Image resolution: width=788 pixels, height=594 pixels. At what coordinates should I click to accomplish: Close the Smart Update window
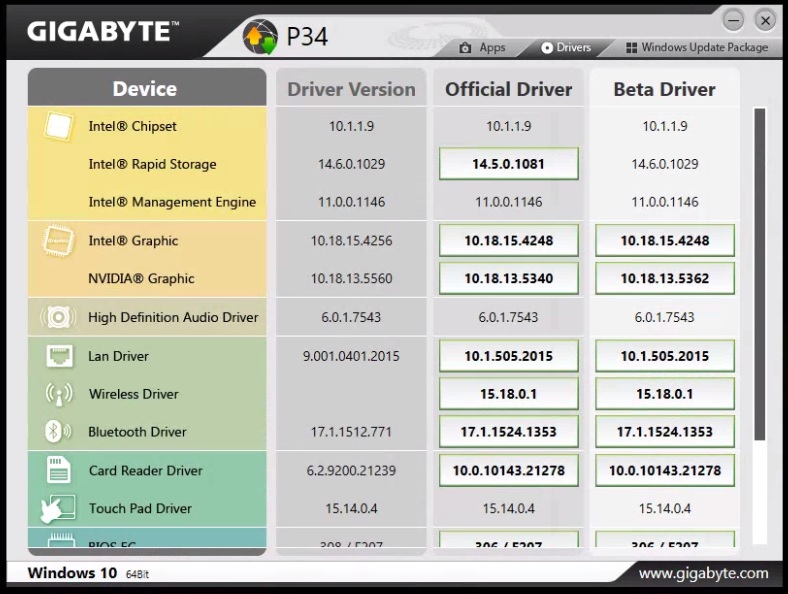click(765, 21)
